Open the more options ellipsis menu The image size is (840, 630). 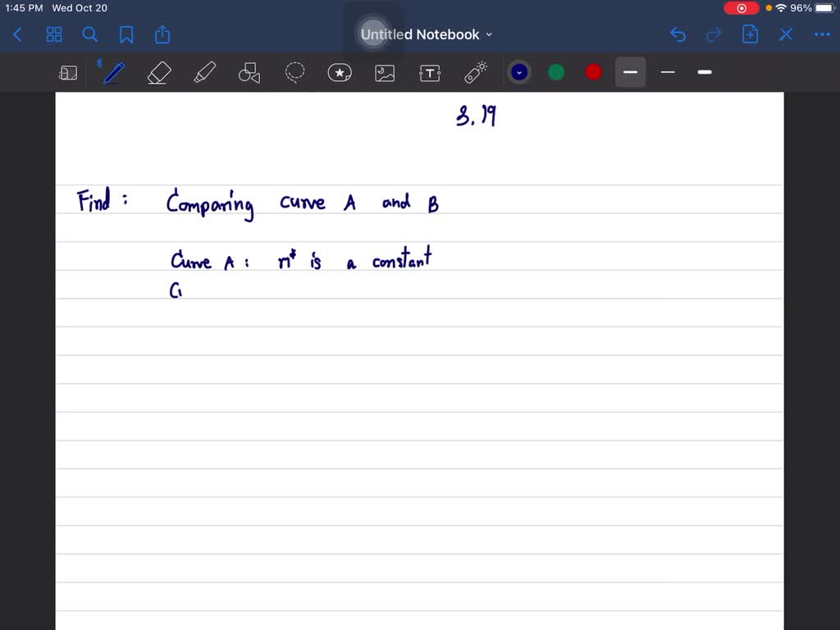pos(822,34)
